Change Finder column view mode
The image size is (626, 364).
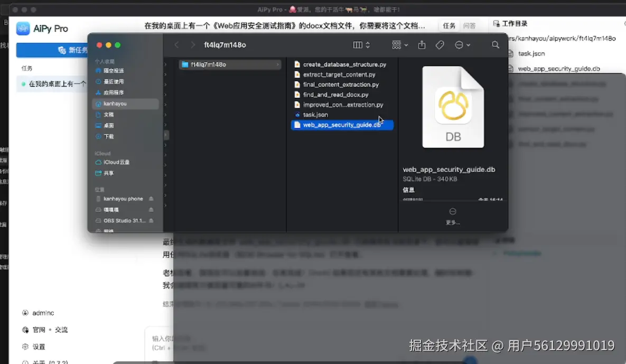[x=362, y=45]
